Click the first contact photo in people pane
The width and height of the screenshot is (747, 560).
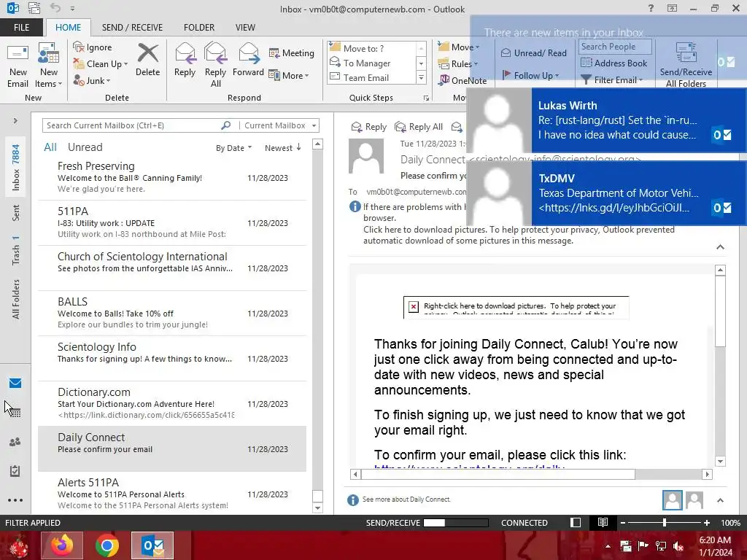672,500
